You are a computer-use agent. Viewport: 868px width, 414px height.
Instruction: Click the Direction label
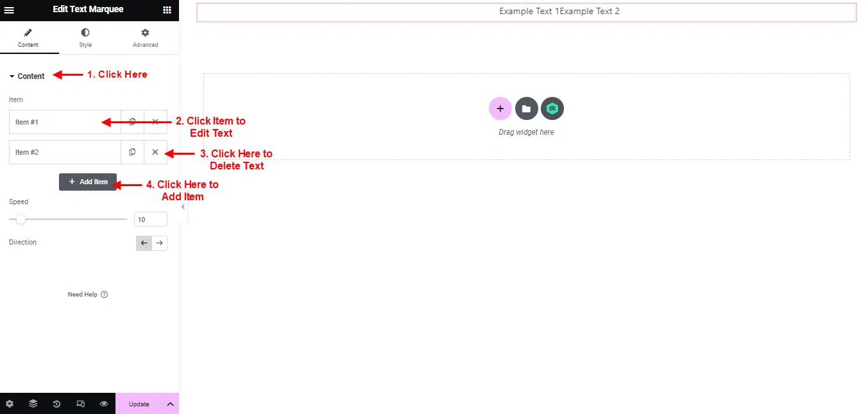[x=22, y=242]
